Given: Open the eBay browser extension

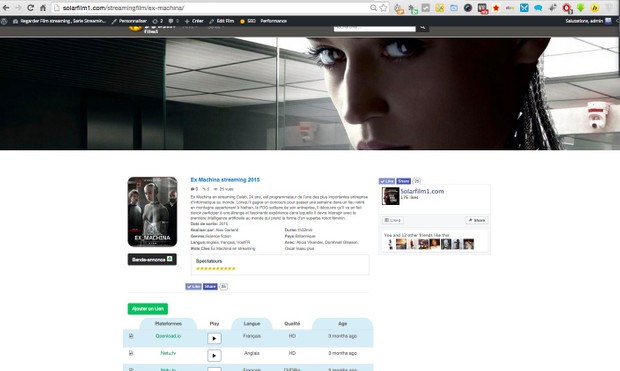Looking at the screenshot, I should [x=510, y=8].
